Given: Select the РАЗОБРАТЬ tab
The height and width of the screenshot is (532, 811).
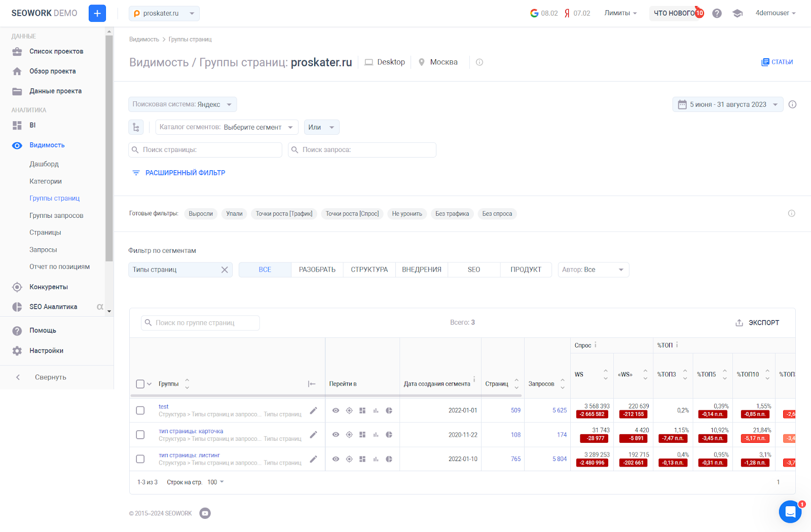Looking at the screenshot, I should pyautogui.click(x=317, y=270).
